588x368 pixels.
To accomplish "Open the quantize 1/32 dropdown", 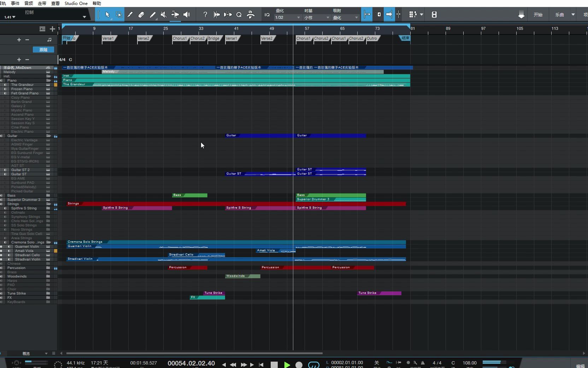I will point(288,17).
